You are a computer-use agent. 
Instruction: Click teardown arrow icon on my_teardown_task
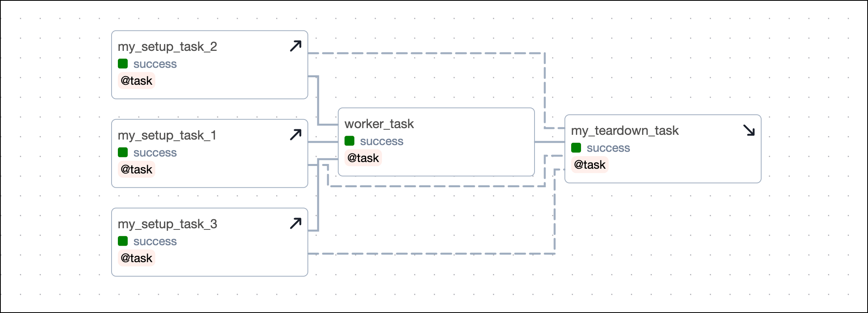coord(749,130)
